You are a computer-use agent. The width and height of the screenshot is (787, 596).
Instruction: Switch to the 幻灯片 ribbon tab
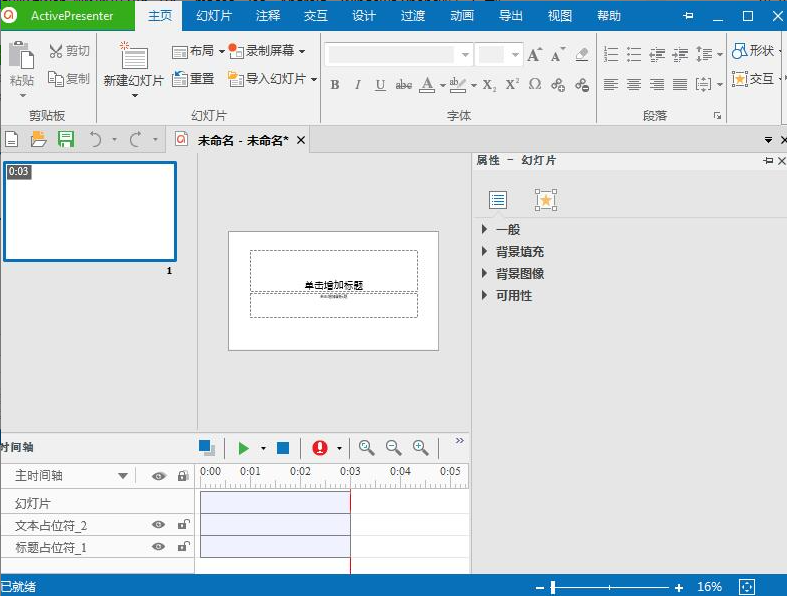click(214, 16)
